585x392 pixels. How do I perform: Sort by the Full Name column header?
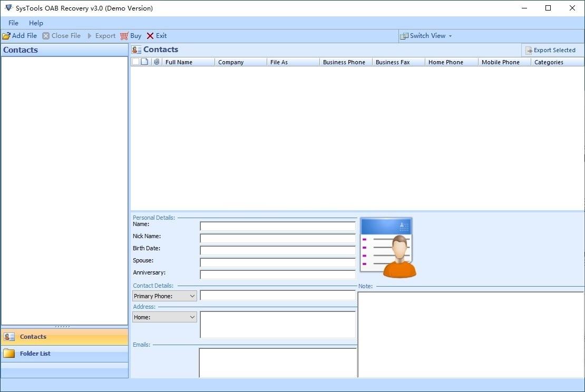tap(188, 62)
